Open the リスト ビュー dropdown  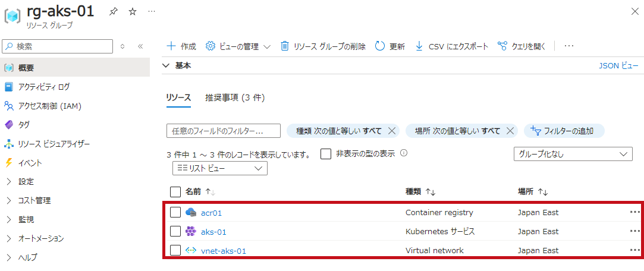(220, 168)
